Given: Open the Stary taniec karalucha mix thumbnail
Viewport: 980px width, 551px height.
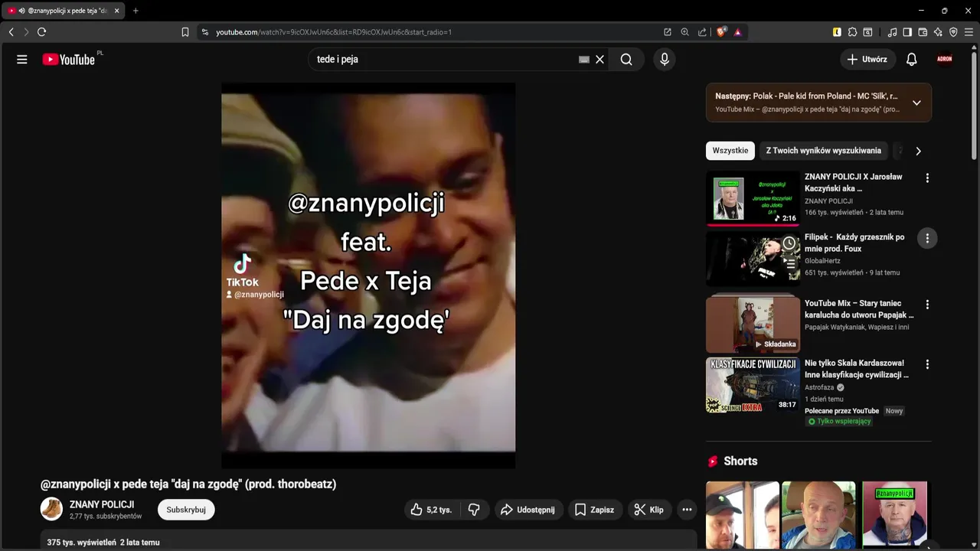Looking at the screenshot, I should (x=753, y=324).
